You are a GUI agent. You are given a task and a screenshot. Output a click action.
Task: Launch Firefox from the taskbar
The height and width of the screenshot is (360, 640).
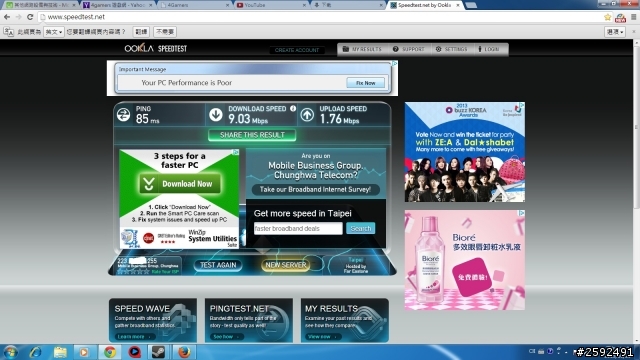(184, 352)
